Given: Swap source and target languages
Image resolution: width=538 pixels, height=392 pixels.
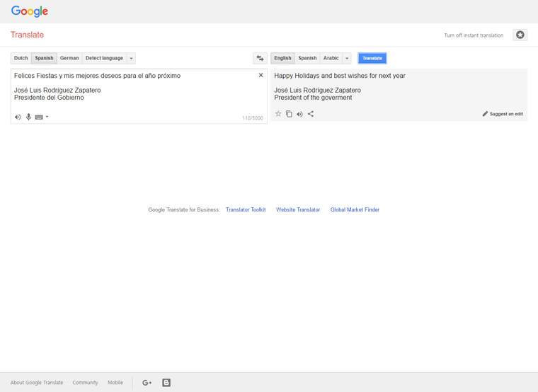Looking at the screenshot, I should point(260,58).
